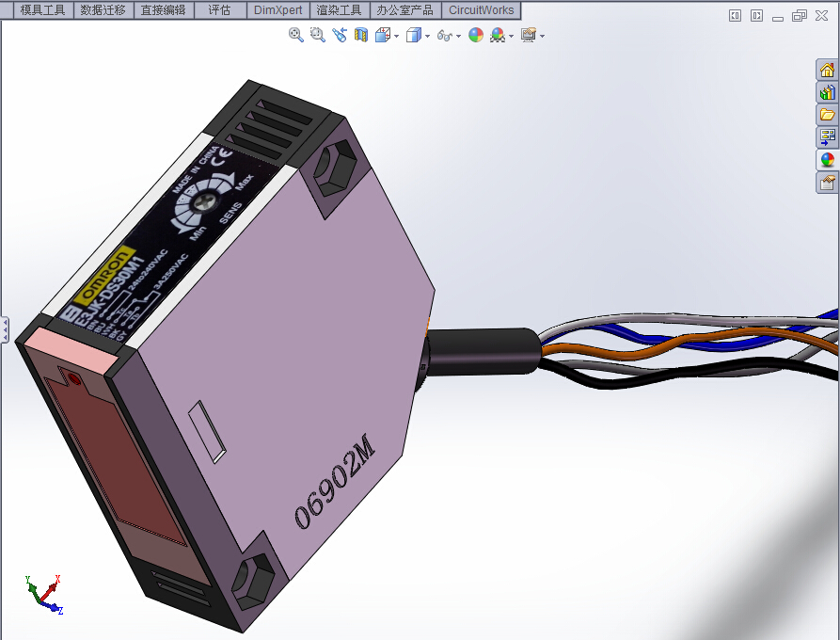
Task: Select the 直接编辑 tab
Action: 163,10
